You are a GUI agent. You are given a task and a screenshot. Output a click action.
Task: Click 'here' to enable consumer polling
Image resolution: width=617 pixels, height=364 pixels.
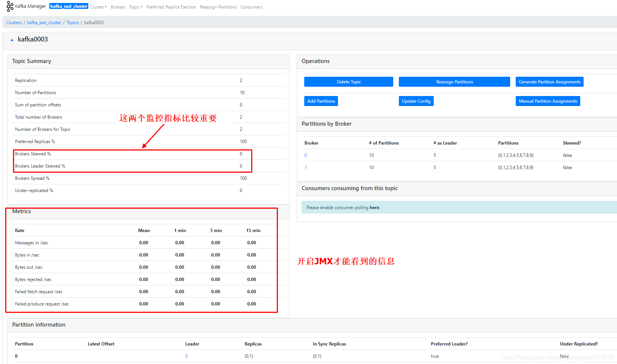tap(374, 208)
